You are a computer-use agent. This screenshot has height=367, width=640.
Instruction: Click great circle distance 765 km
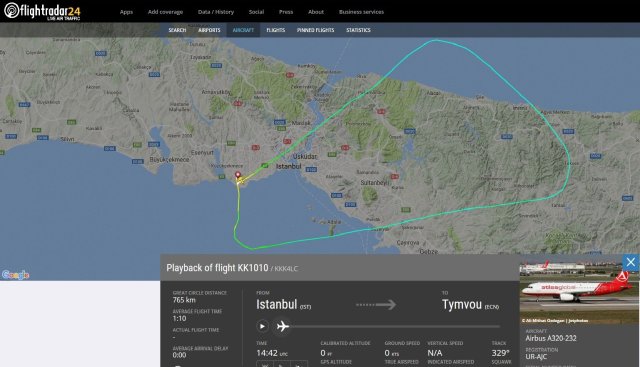pyautogui.click(x=184, y=300)
